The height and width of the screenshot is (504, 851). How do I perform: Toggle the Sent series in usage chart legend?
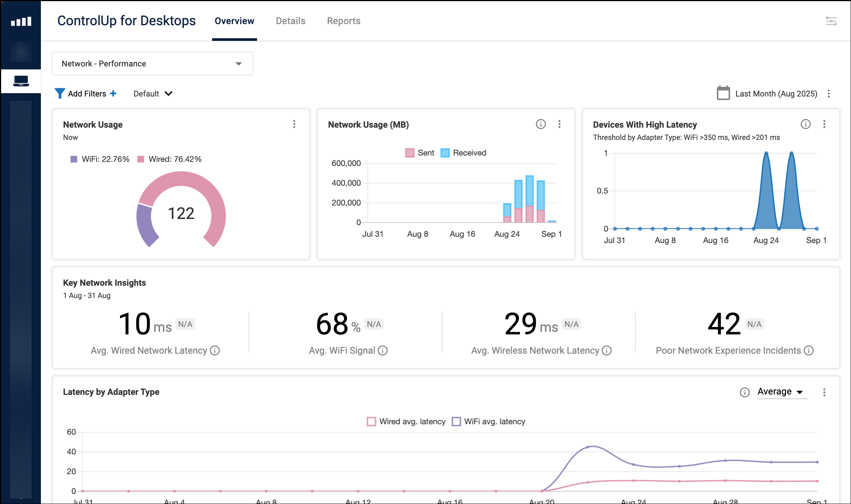pyautogui.click(x=420, y=153)
